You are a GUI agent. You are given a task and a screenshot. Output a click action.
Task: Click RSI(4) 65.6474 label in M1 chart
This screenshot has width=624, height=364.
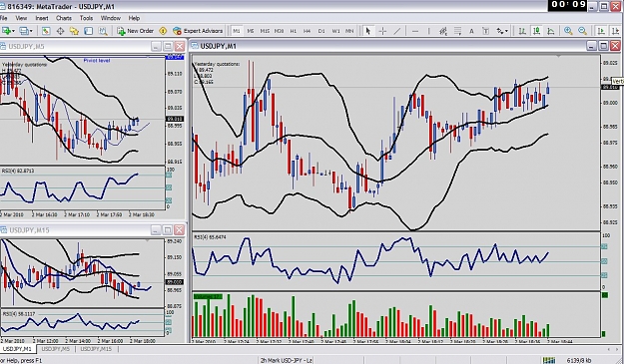pos(210,236)
